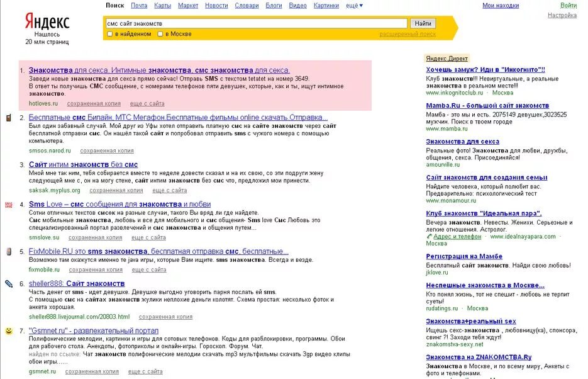Click the hotloves.ru green URL
Image resolution: width=588 pixels, height=379 pixels.
(43, 104)
